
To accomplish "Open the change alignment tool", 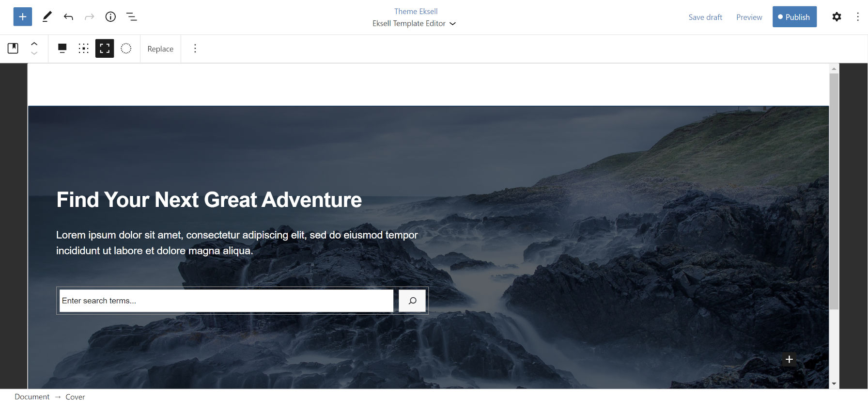I will 62,48.
